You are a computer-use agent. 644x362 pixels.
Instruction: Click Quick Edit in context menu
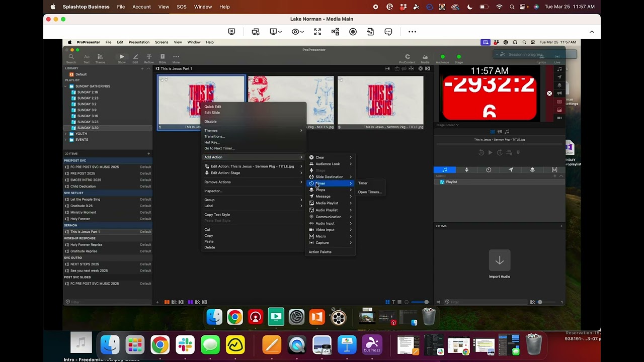pyautogui.click(x=212, y=107)
